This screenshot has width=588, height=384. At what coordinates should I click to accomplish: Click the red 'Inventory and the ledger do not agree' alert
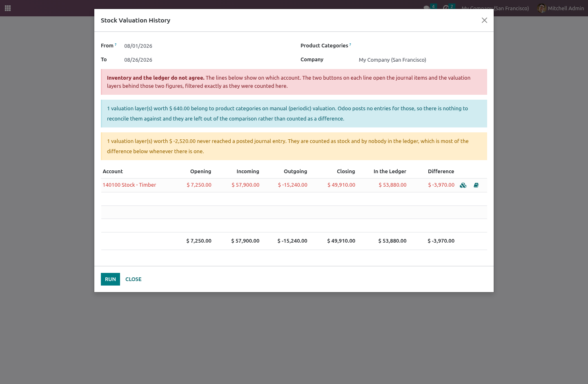294,82
